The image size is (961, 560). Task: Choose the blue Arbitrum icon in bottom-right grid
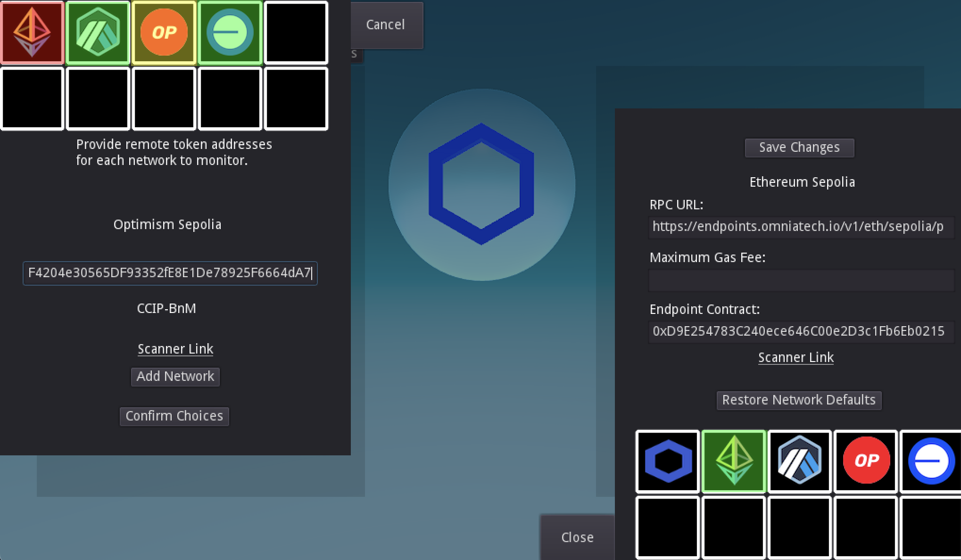coord(800,461)
